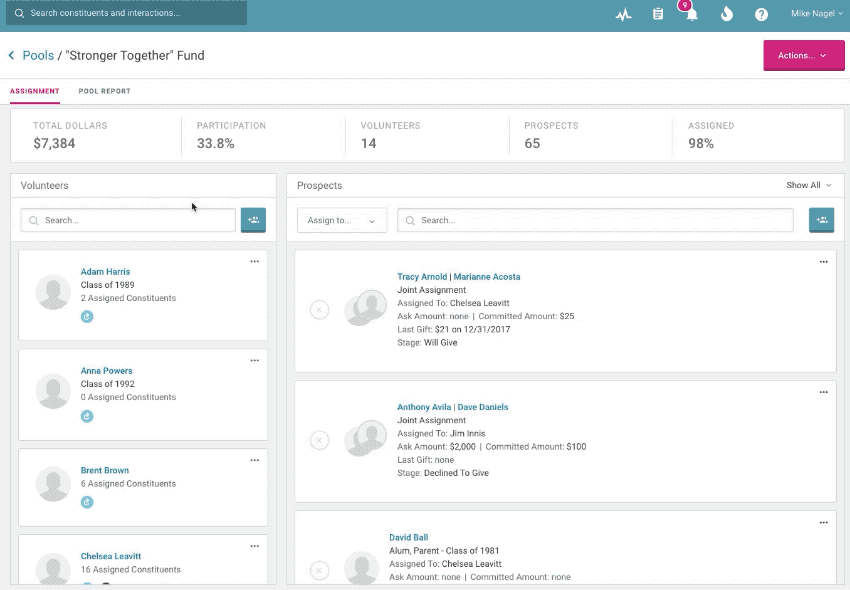Image resolution: width=850 pixels, height=590 pixels.
Task: Click the refresh badge under Anna Powers
Action: 87,416
